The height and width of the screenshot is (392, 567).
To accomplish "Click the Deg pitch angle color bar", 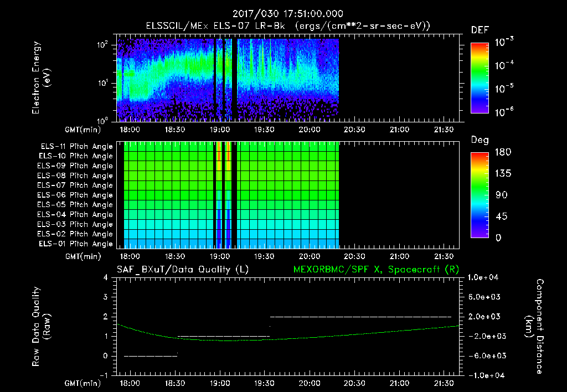I will pyautogui.click(x=480, y=194).
